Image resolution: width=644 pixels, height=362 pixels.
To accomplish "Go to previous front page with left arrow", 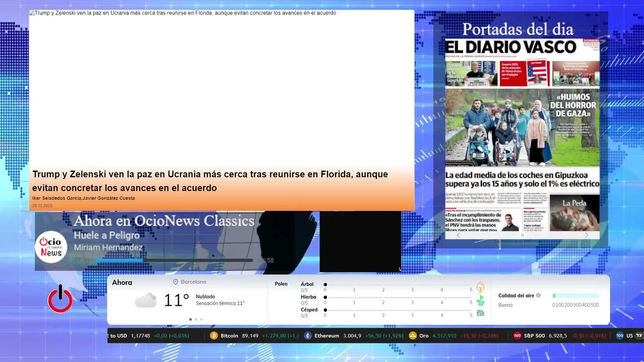I will (x=458, y=235).
